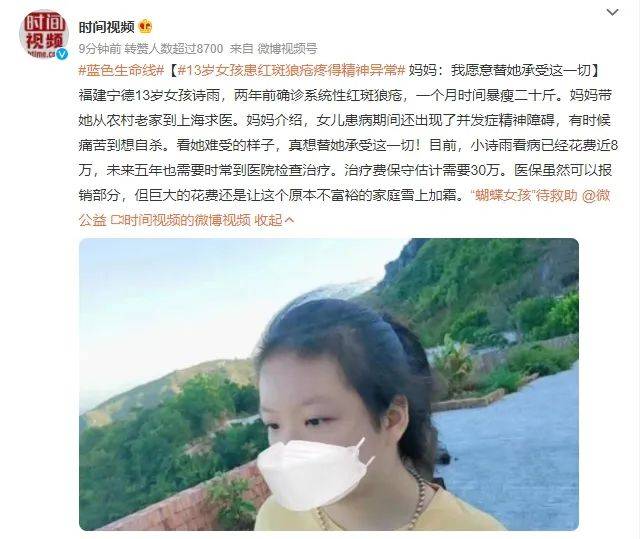Open the #蓝色生命线# hashtag topic
This screenshot has width=640, height=539.
point(121,71)
